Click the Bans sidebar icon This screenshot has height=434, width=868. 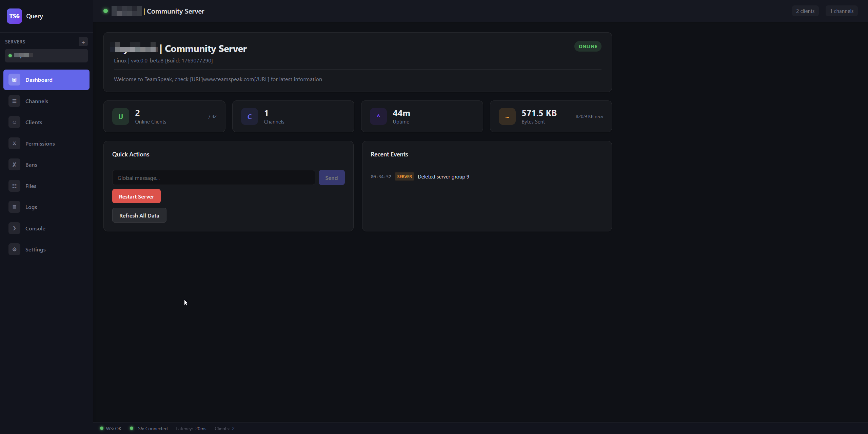(x=14, y=165)
